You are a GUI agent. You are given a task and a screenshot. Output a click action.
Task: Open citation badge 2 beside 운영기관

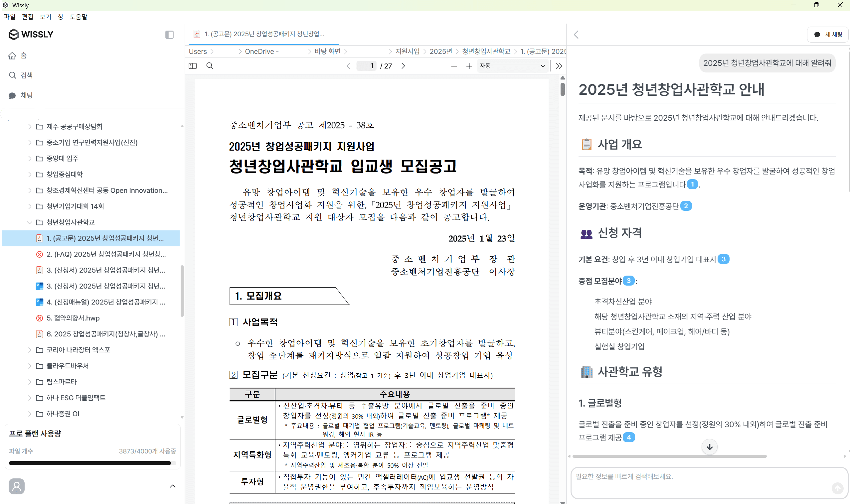pyautogui.click(x=686, y=206)
